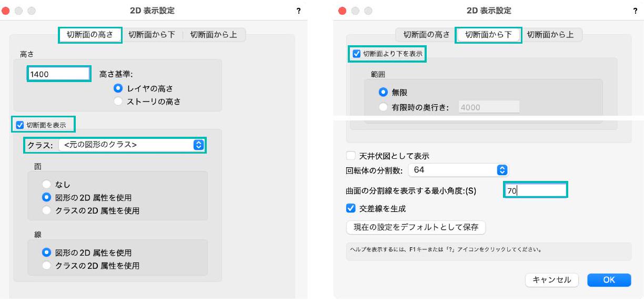Image resolution: width=644 pixels, height=303 pixels.
Task: Click the 有限時の奥行き field showing 4000
Action: [x=489, y=107]
